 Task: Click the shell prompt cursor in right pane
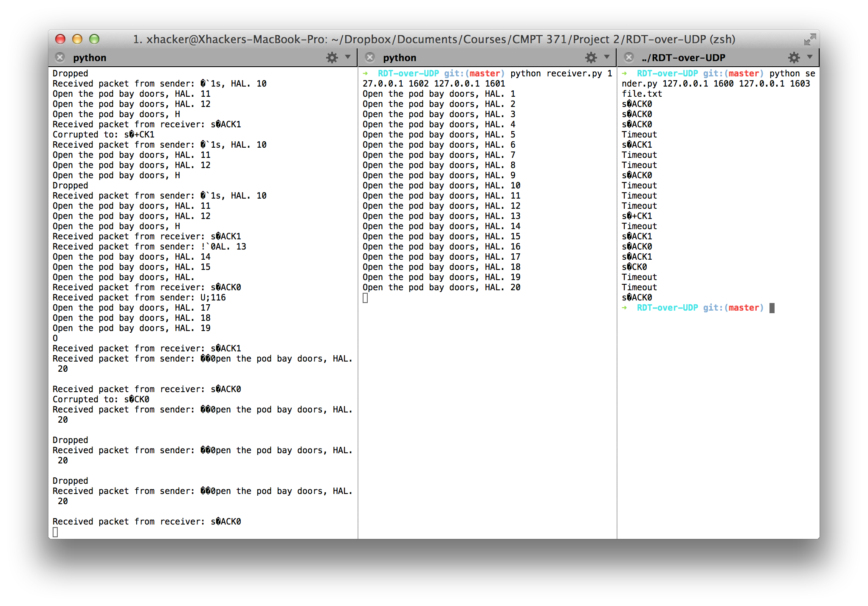tap(772, 308)
